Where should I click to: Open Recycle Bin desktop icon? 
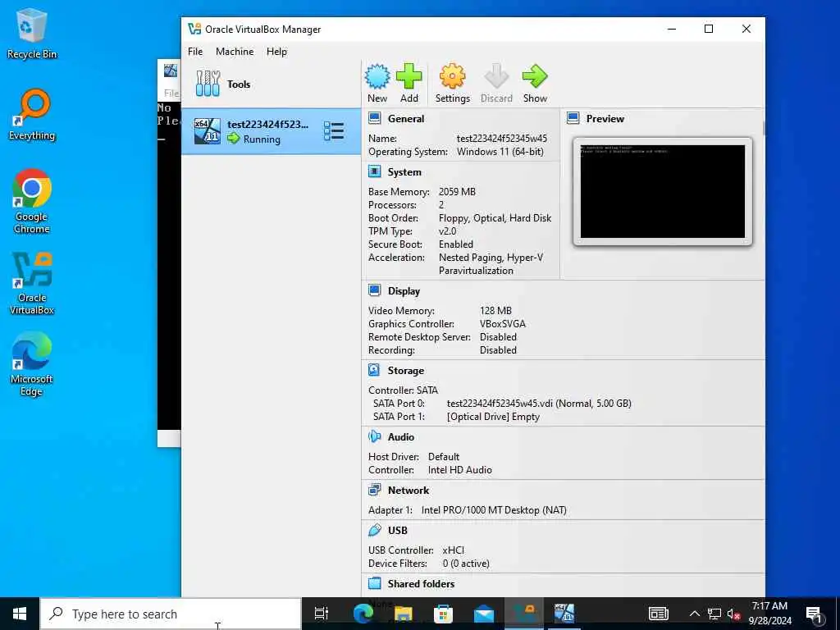[x=32, y=33]
